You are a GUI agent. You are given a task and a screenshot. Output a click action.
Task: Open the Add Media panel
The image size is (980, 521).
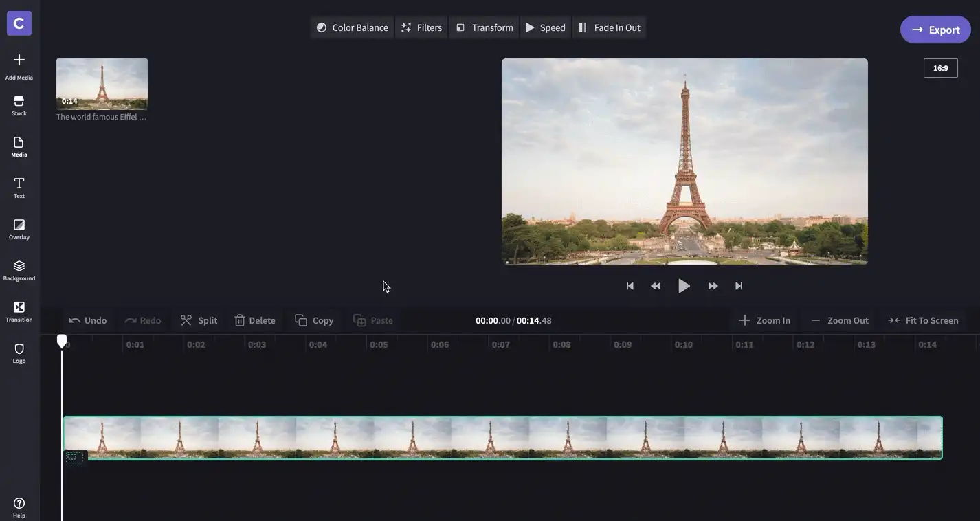point(19,67)
